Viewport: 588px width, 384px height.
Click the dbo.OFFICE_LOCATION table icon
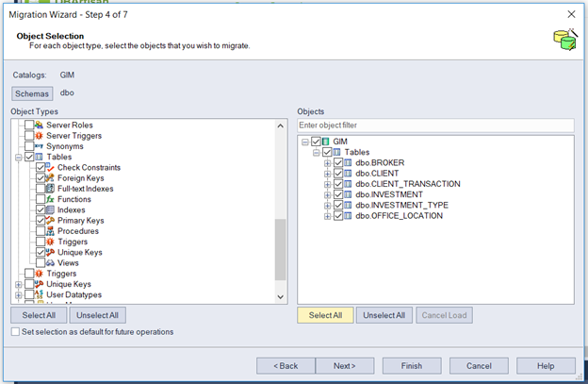coord(348,216)
